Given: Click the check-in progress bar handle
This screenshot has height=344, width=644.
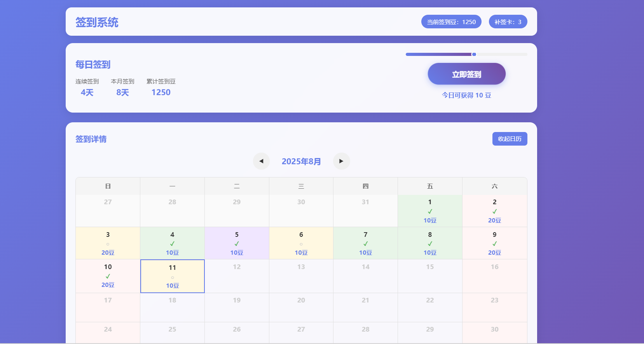Looking at the screenshot, I should coord(474,54).
